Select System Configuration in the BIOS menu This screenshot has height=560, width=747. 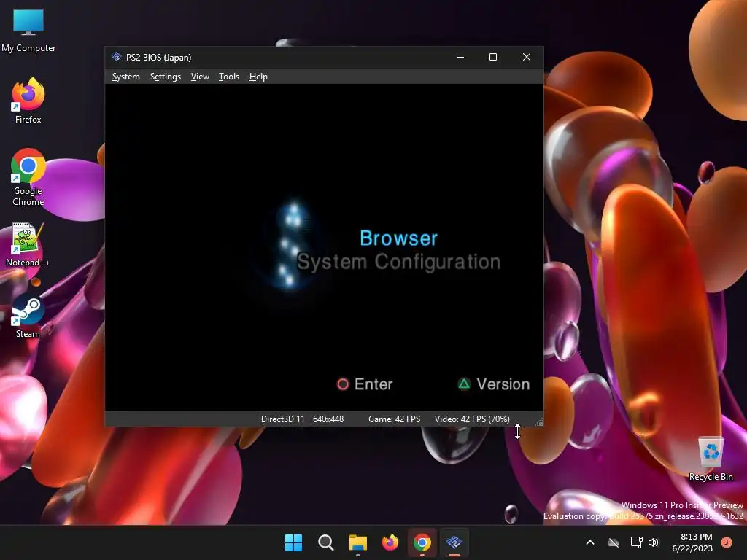(x=398, y=262)
